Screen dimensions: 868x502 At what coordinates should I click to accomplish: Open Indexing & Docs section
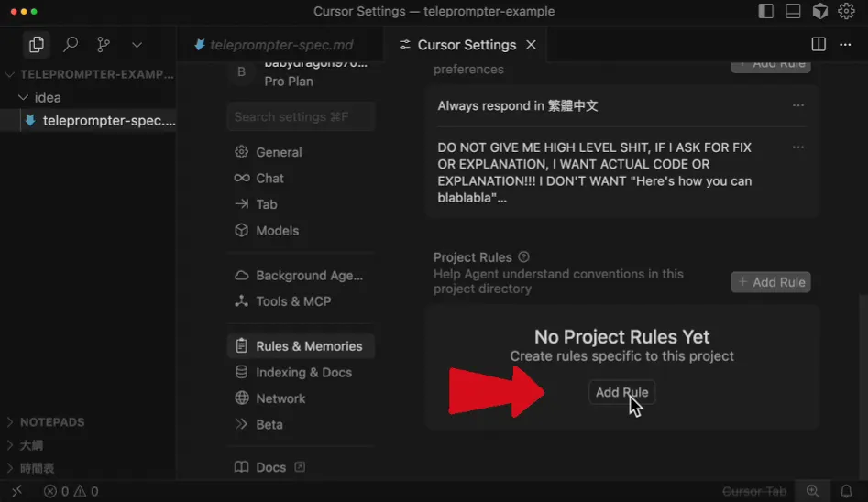coord(302,373)
